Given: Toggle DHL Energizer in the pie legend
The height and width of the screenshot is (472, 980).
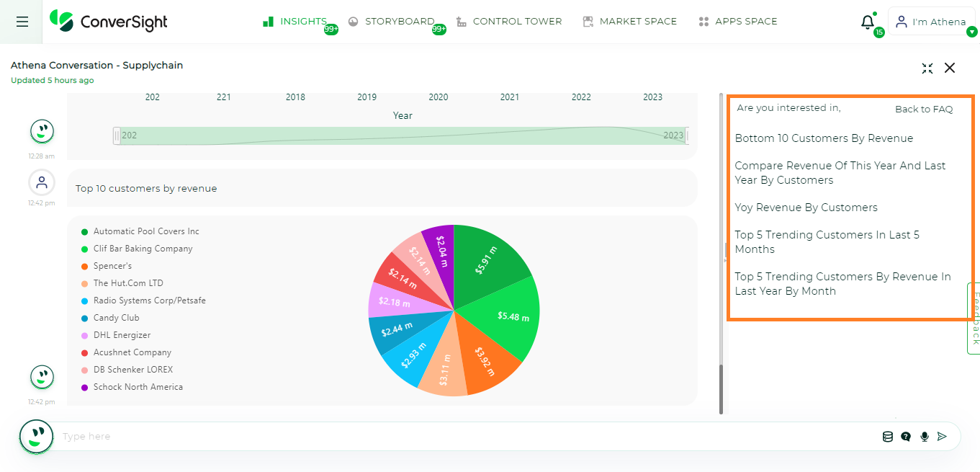Looking at the screenshot, I should click(122, 335).
